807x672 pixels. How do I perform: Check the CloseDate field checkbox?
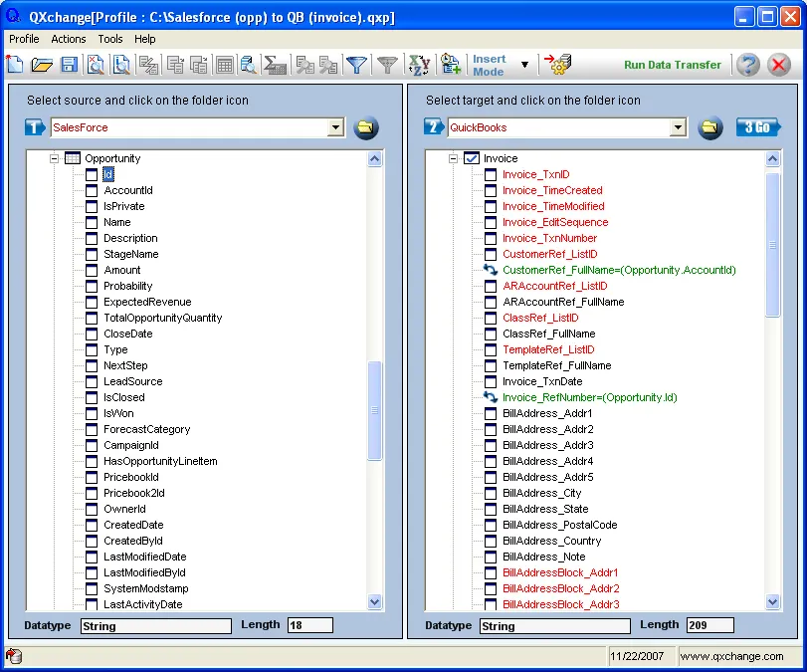click(x=92, y=334)
